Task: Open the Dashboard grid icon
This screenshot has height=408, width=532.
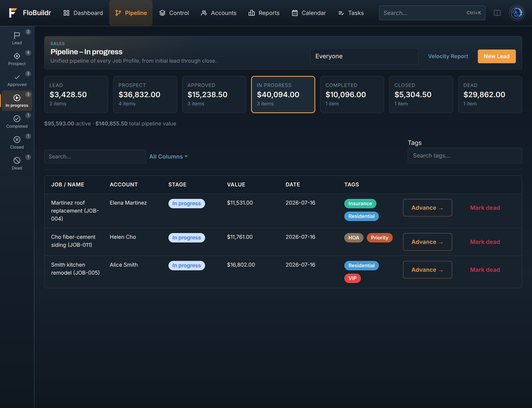Action: 66,13
